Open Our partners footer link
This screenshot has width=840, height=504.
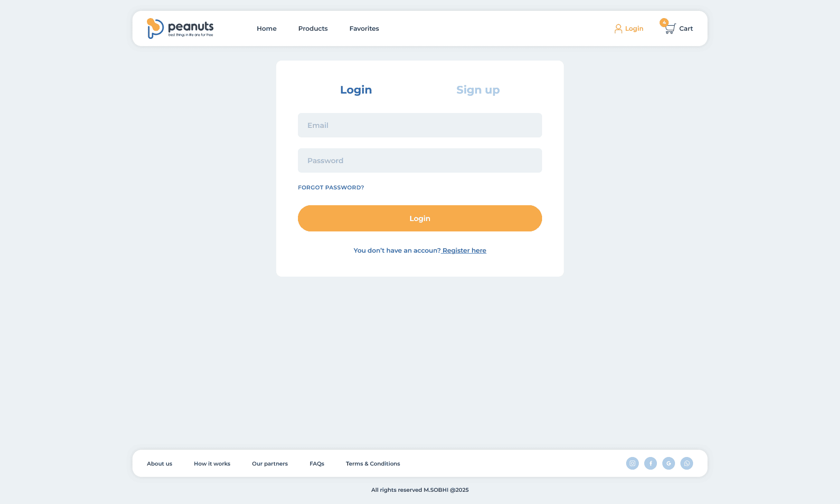point(270,464)
